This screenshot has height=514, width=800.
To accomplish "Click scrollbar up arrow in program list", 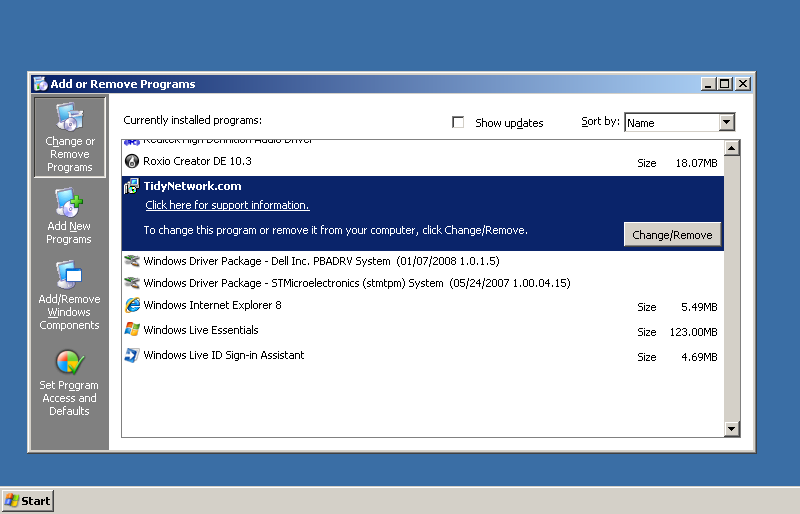I will point(732,148).
